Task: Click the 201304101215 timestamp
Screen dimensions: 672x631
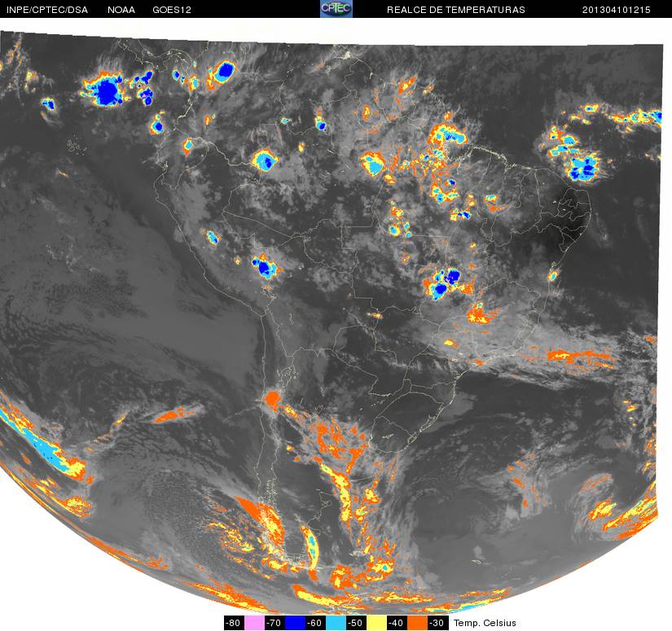Action: coord(617,10)
